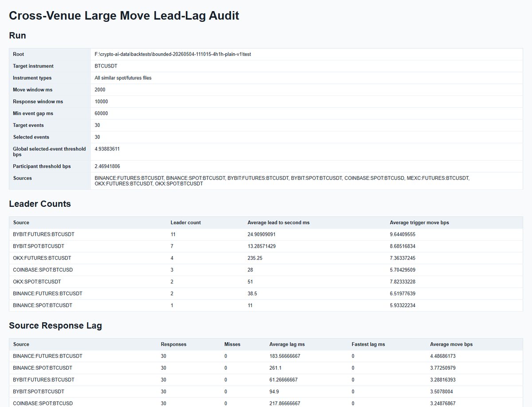This screenshot has width=532, height=407.
Task: Click 'Global selected-event threshold bps' label
Action: click(50, 152)
